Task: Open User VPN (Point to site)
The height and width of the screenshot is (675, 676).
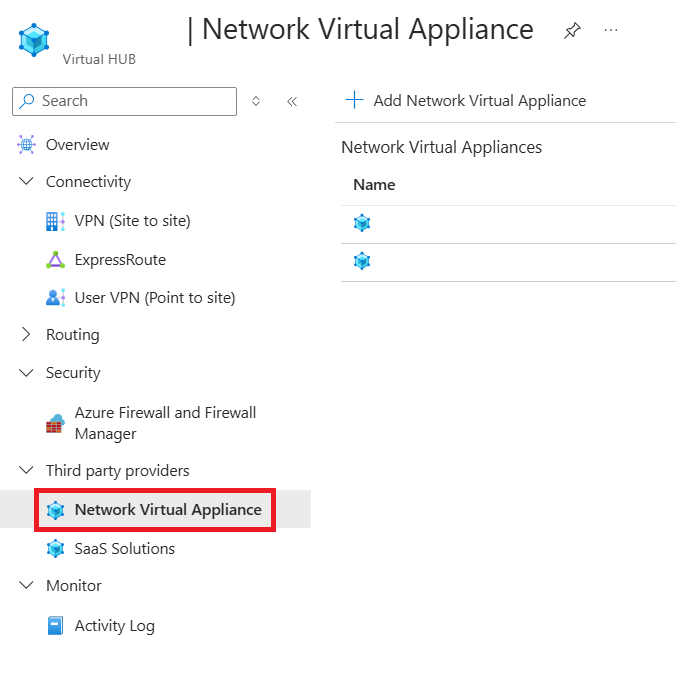Action: [155, 298]
